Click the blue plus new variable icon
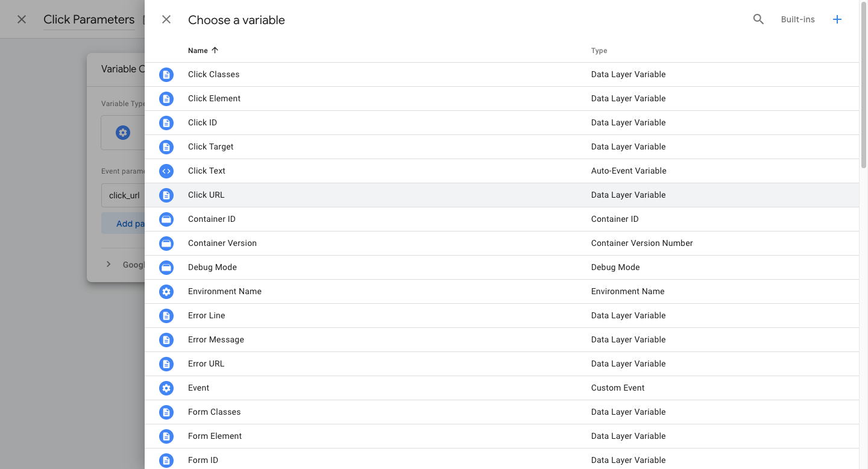The width and height of the screenshot is (868, 469). point(837,19)
